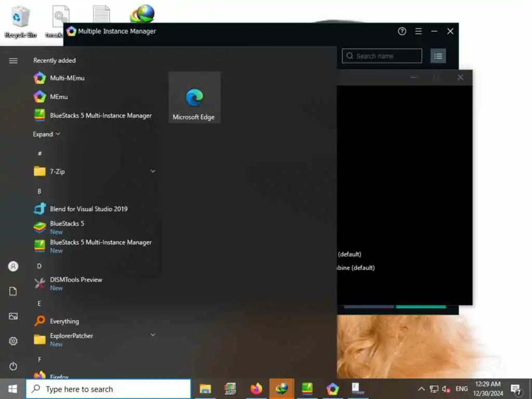The width and height of the screenshot is (532, 399).
Task: Click the Recently added header
Action: coord(54,60)
